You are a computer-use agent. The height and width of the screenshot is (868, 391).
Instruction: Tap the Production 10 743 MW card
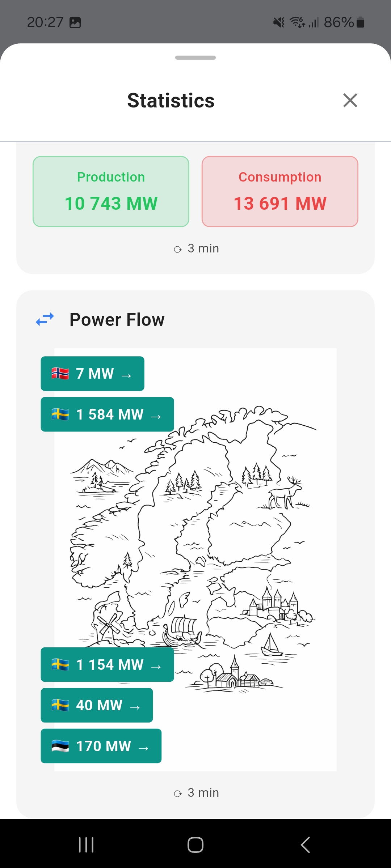[111, 192]
